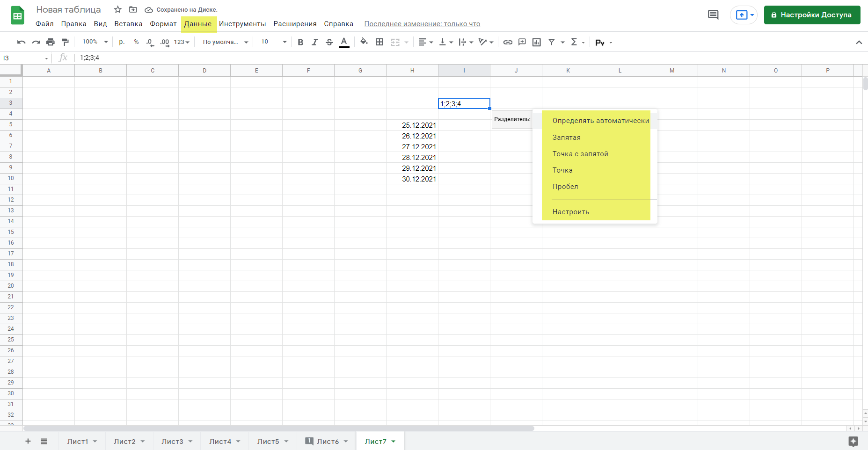Screen dimensions: 868x450
Task: Open Лист7 tab dropdown arrow
Action: 394,441
